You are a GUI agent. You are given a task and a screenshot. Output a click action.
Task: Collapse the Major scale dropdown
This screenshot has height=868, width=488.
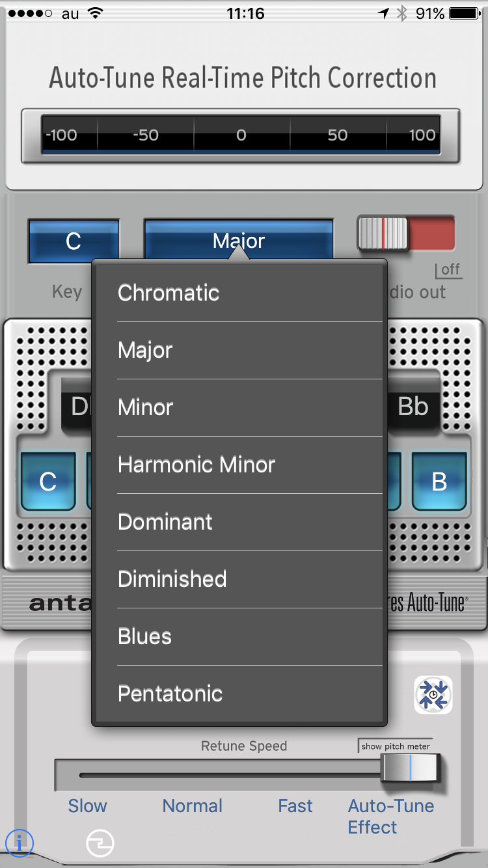click(x=239, y=241)
